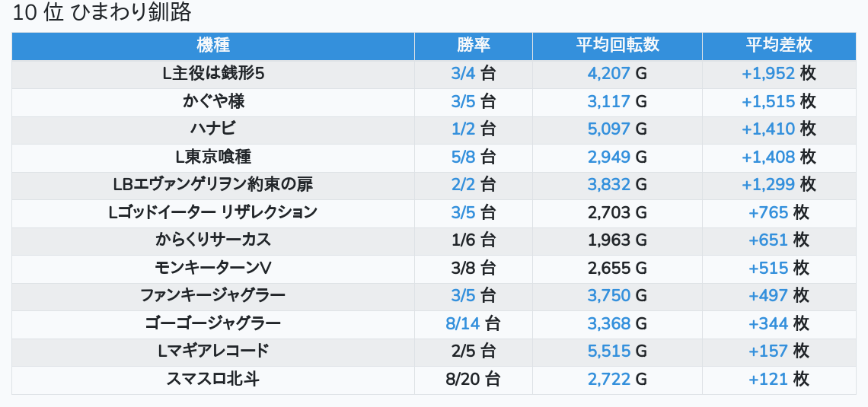Click the スマスロ北斗 machine name
Image resolution: width=868 pixels, height=407 pixels.
click(x=213, y=379)
